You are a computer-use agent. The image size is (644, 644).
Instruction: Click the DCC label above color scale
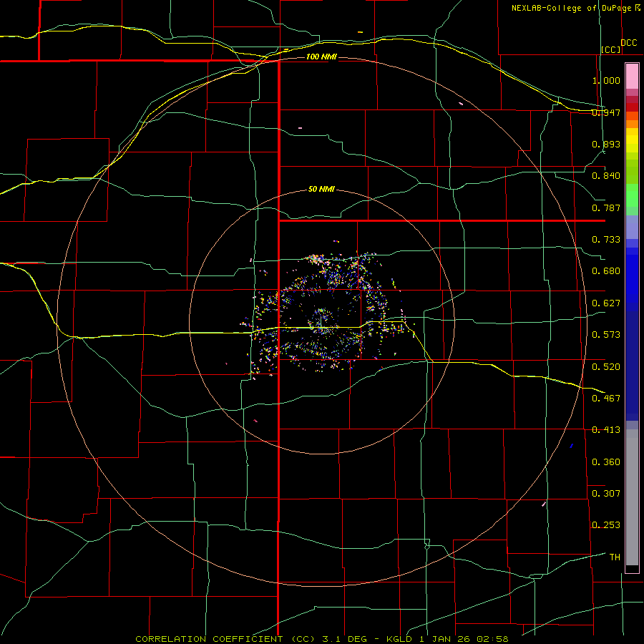[x=629, y=43]
